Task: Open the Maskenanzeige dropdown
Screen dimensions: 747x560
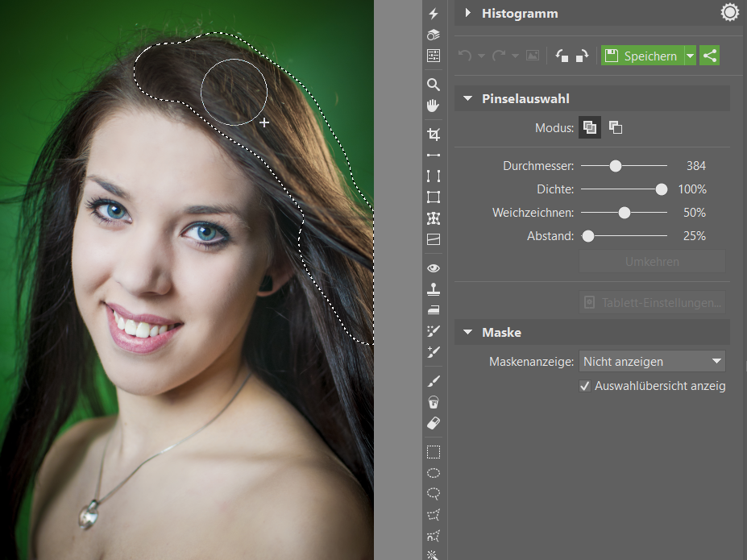Action: pos(652,362)
